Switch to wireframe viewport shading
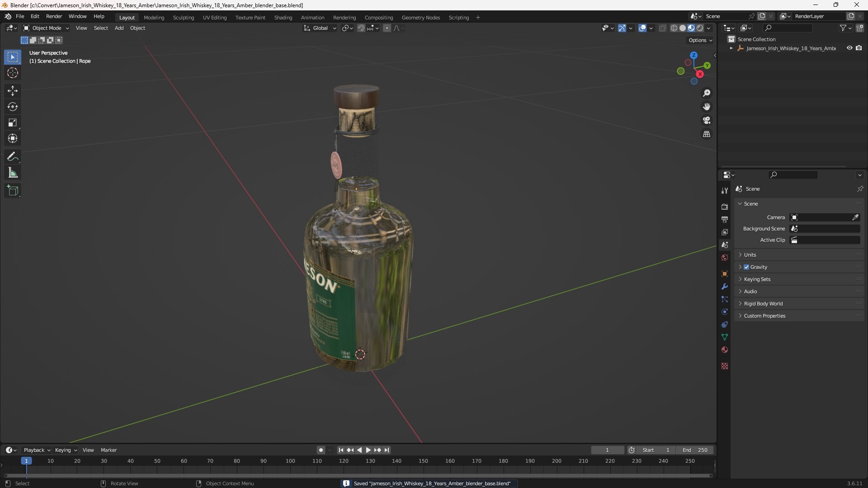 pyautogui.click(x=674, y=28)
